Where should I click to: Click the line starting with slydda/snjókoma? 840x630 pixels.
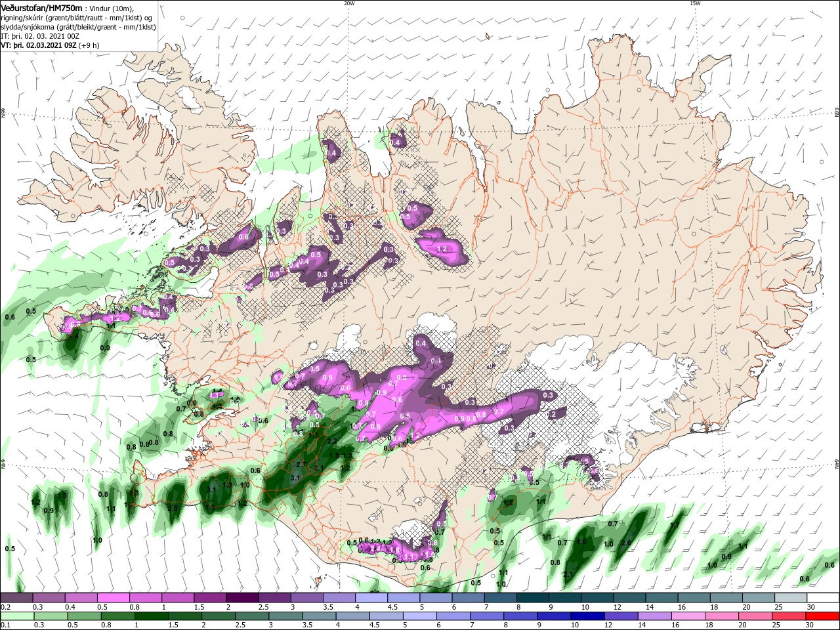(78, 27)
